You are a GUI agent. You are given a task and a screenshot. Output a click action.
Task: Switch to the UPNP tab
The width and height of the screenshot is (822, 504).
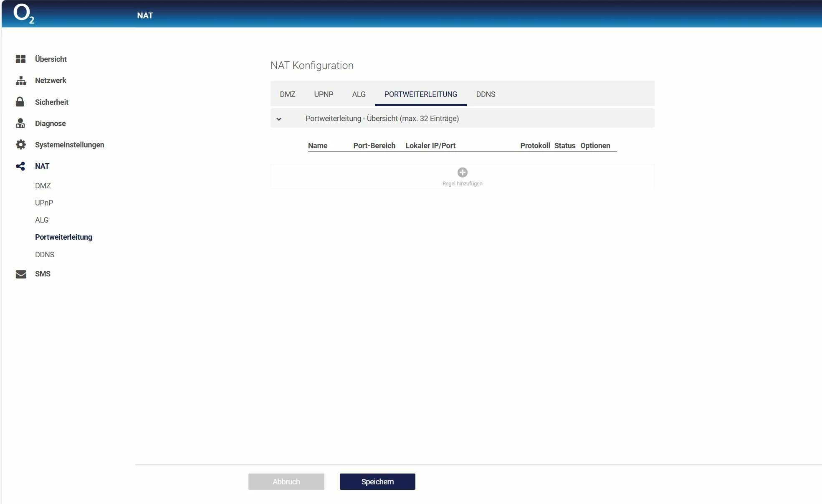pyautogui.click(x=324, y=94)
